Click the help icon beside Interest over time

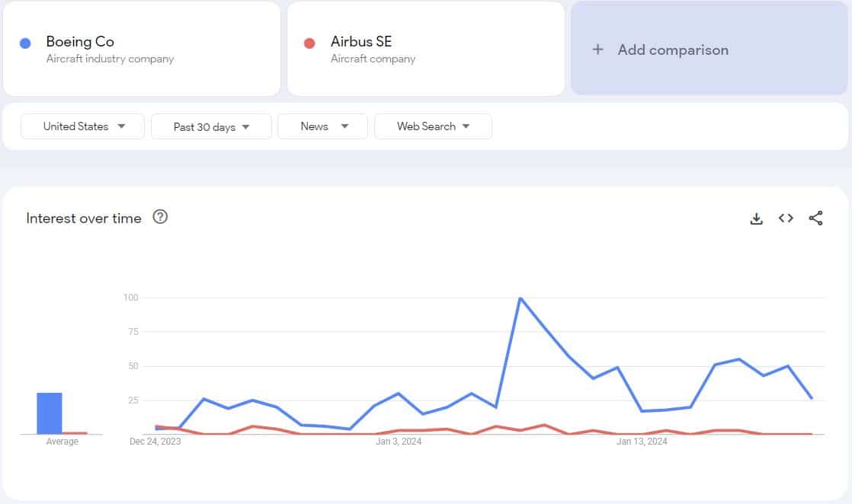tap(160, 217)
